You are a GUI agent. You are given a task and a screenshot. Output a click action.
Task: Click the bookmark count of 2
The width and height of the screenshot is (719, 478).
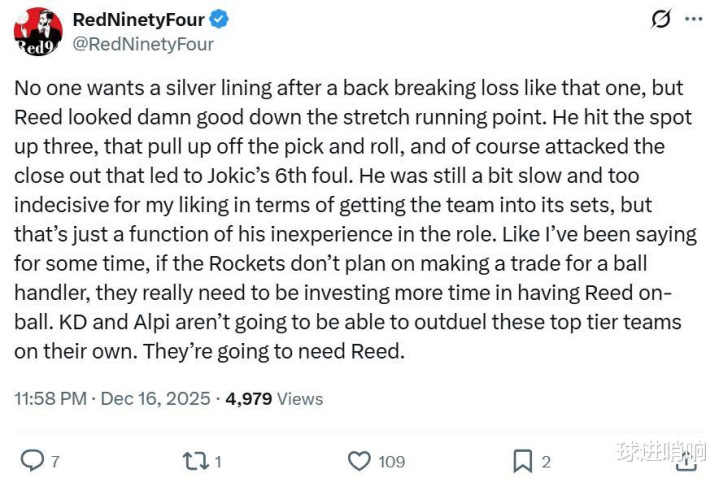546,461
